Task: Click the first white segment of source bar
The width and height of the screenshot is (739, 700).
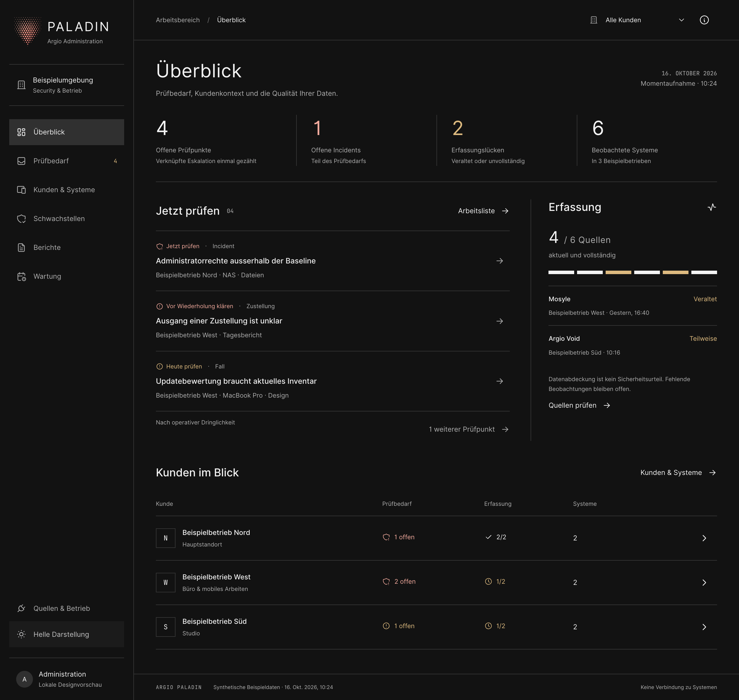Action: tap(561, 272)
